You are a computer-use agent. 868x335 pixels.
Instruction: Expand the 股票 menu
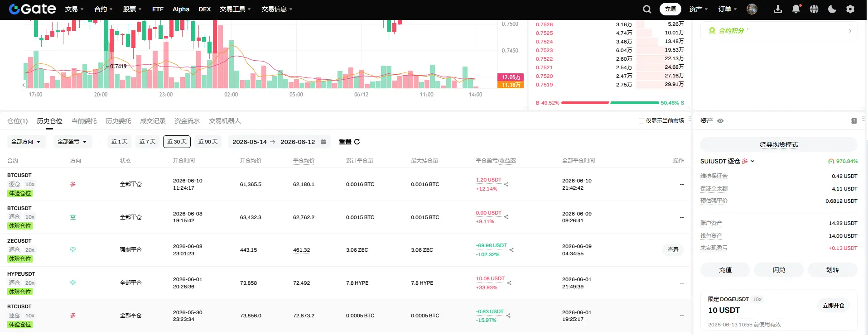(x=132, y=9)
